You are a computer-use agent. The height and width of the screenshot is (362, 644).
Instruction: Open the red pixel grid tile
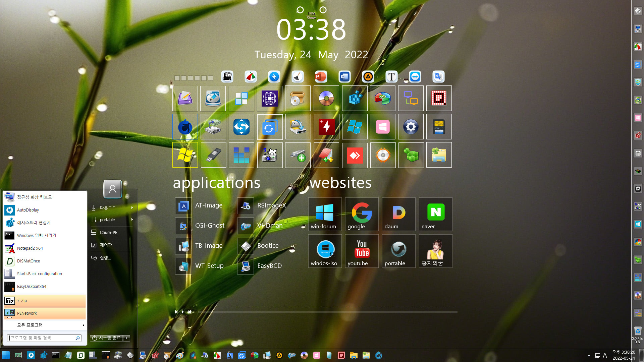(x=439, y=99)
